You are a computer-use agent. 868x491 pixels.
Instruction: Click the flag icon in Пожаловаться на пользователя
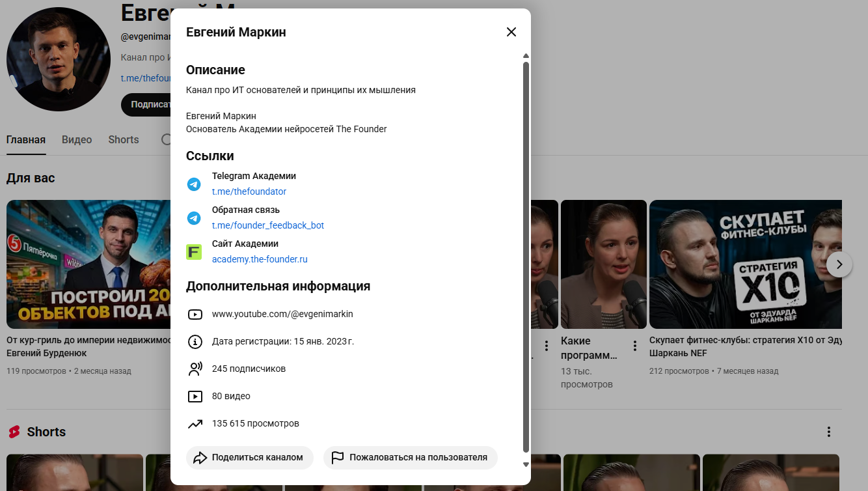[x=338, y=457]
